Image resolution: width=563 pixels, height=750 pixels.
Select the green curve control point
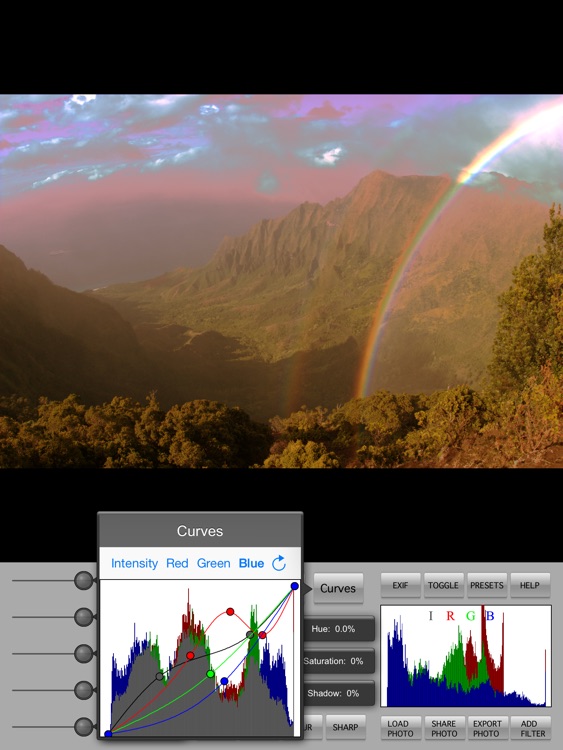coord(210,674)
